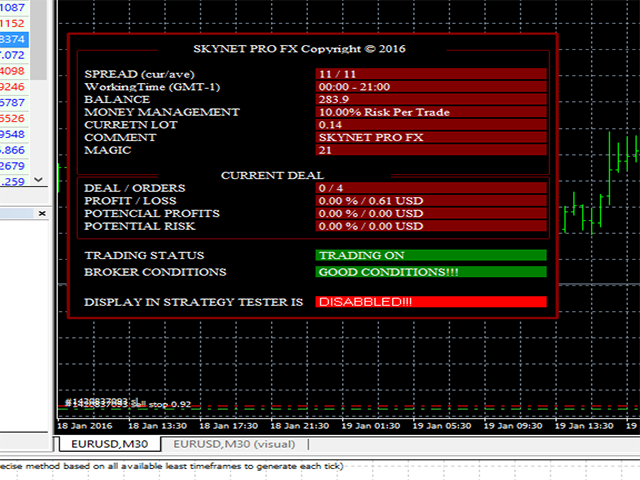
Task: Select the price row .072
Action: pyautogui.click(x=14, y=55)
